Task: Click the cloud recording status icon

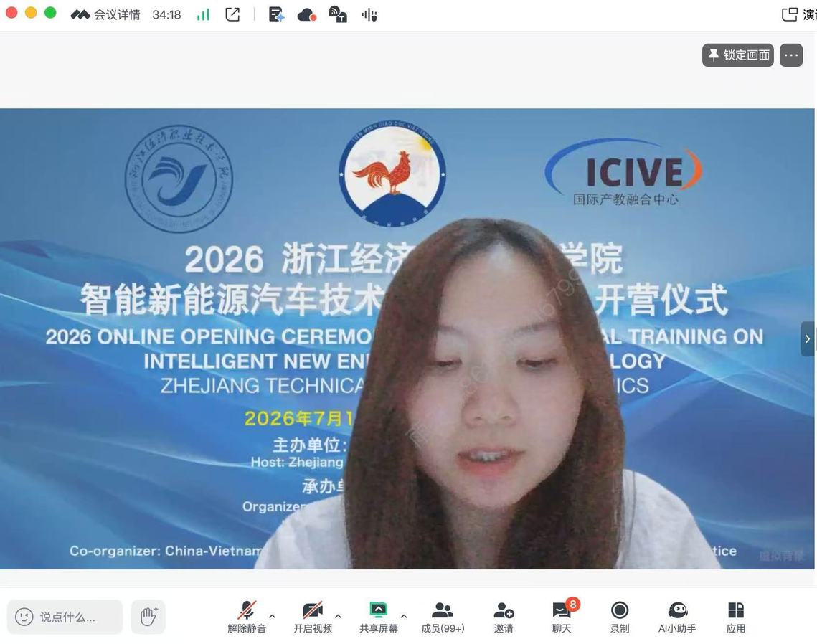Action: click(x=307, y=14)
